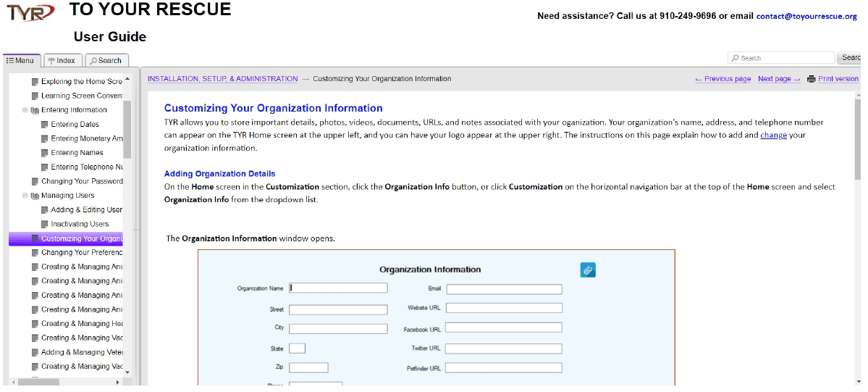
Task: Click INSTALLATION, SETUP, & ADMINISTRATION breadcrumb link
Action: (x=222, y=79)
